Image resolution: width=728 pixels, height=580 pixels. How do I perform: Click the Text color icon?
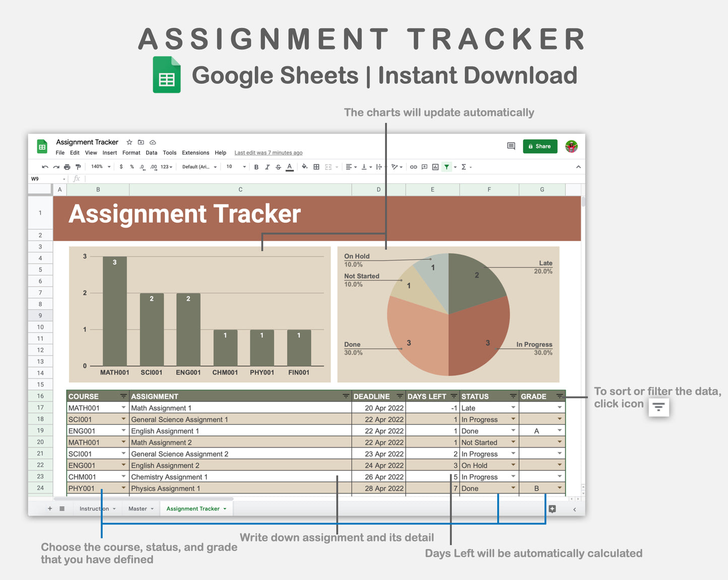[x=289, y=167]
